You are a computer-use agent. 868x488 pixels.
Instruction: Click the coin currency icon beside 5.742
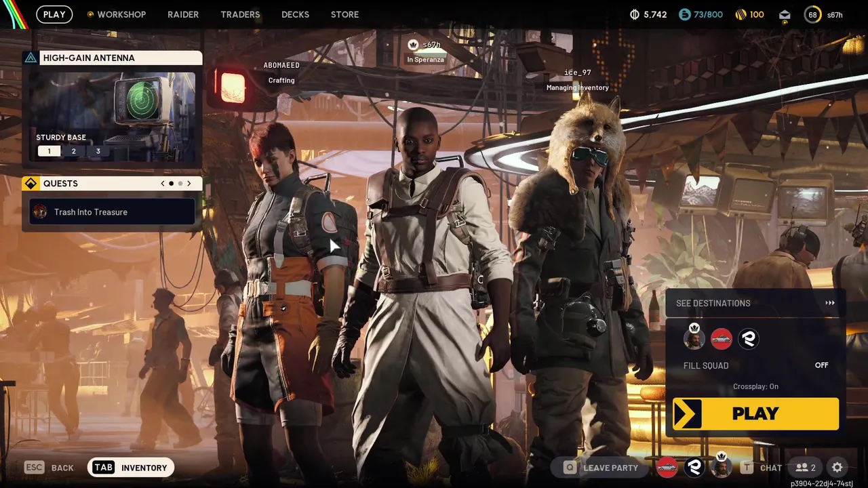click(x=635, y=14)
